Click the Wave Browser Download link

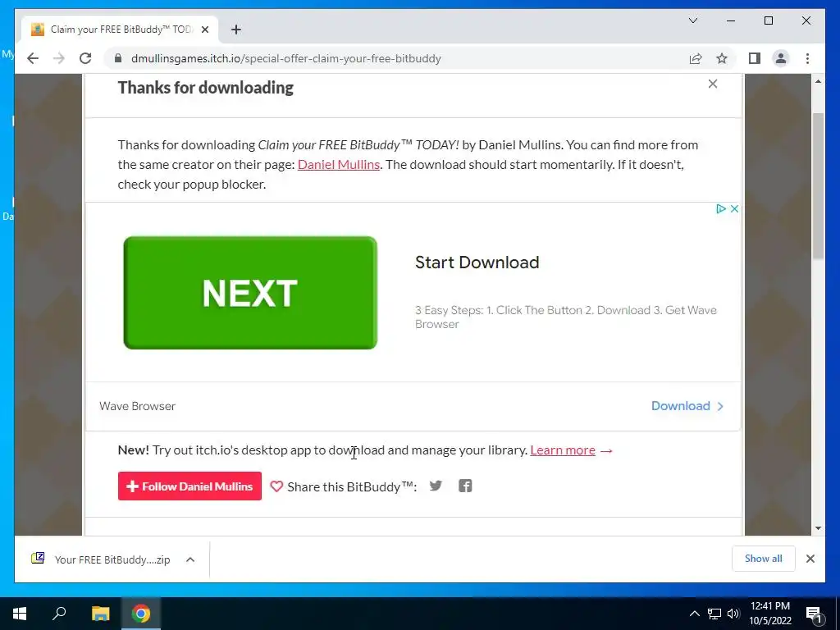687,406
